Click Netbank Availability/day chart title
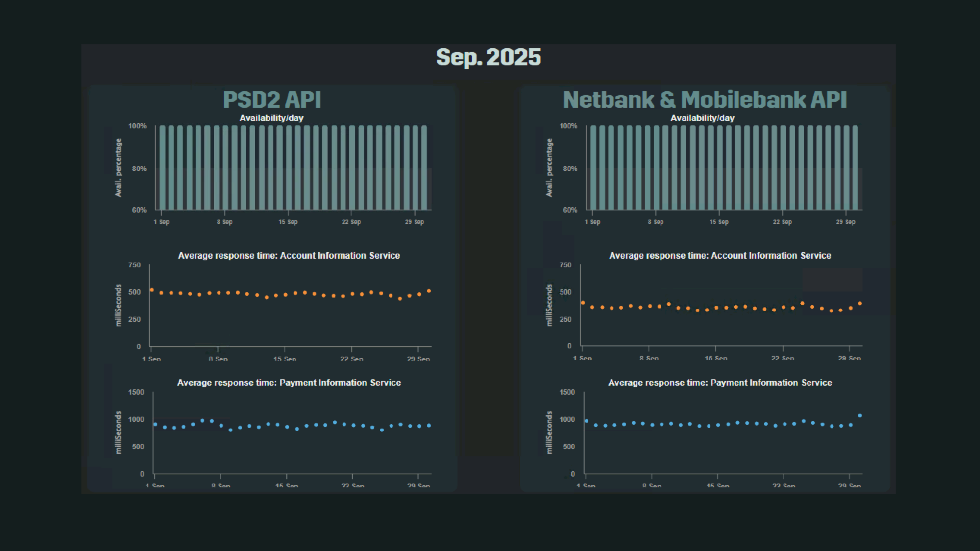Viewport: 980px width, 551px height. point(702,118)
